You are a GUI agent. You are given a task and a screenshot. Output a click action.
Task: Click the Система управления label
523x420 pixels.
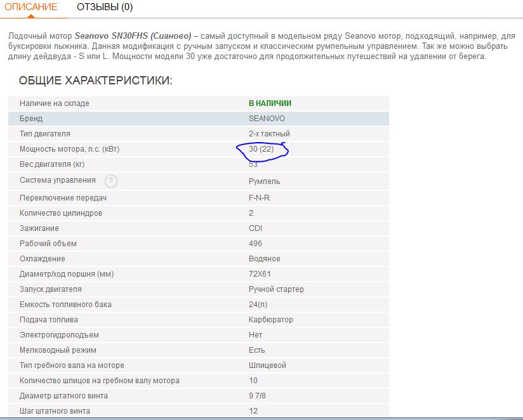click(x=58, y=181)
